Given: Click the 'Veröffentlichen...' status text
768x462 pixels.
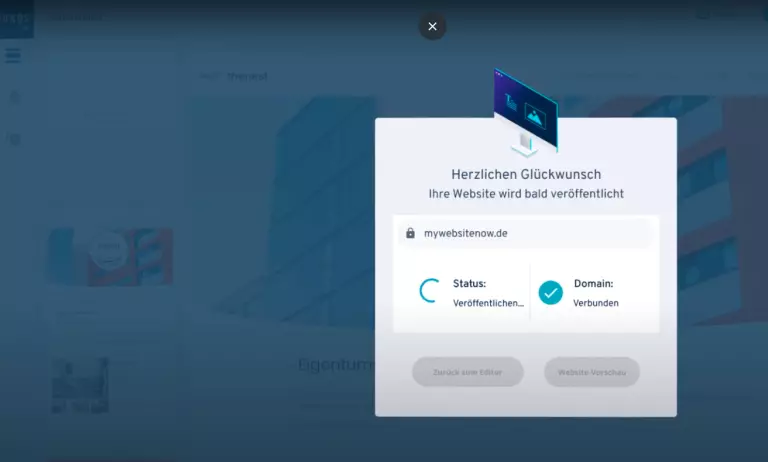Looking at the screenshot, I should coord(488,303).
